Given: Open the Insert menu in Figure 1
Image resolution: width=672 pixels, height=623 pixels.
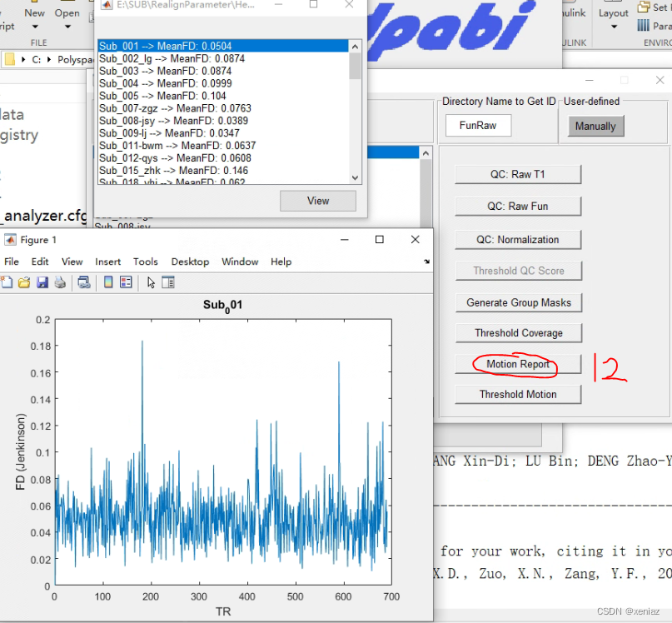Looking at the screenshot, I should 107,261.
